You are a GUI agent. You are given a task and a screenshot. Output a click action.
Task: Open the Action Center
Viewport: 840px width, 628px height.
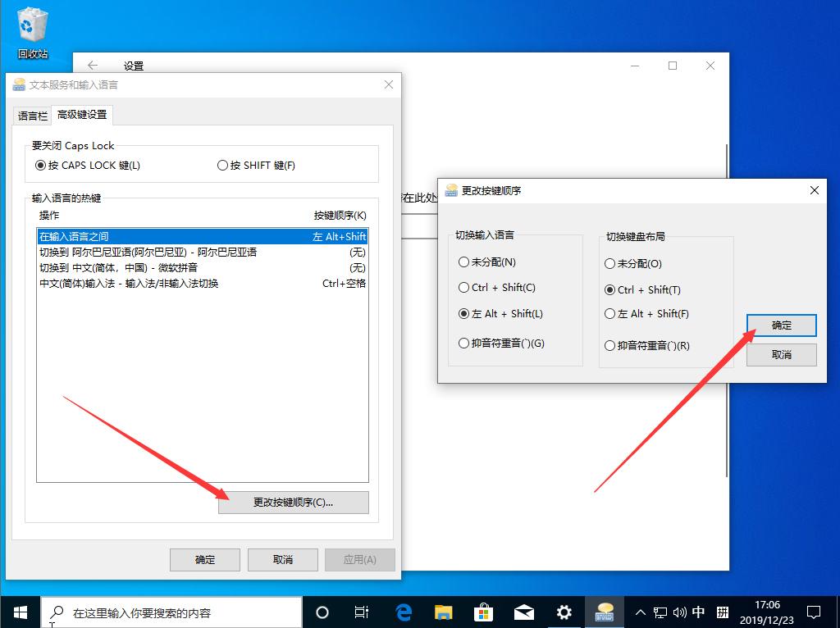813,612
